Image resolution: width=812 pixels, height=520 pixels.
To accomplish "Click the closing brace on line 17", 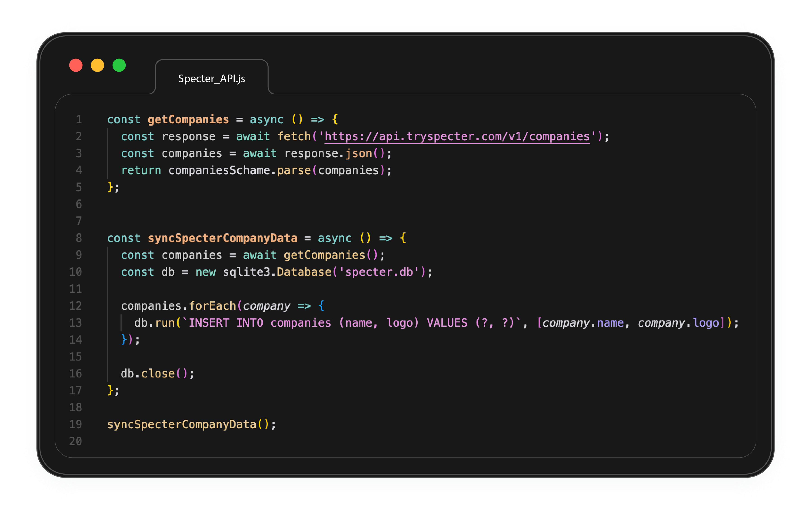I will pyautogui.click(x=110, y=390).
